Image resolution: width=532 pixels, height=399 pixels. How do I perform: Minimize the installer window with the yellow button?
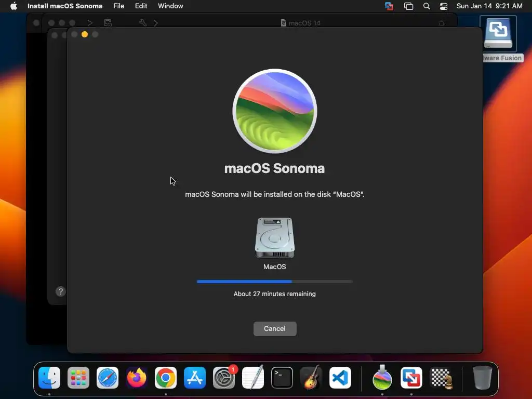click(85, 34)
